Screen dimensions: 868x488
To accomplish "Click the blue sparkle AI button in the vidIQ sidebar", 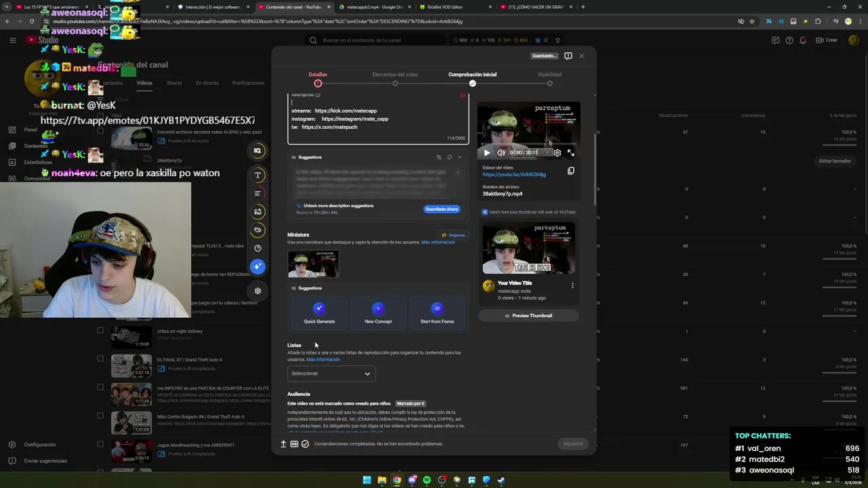I will click(x=258, y=266).
